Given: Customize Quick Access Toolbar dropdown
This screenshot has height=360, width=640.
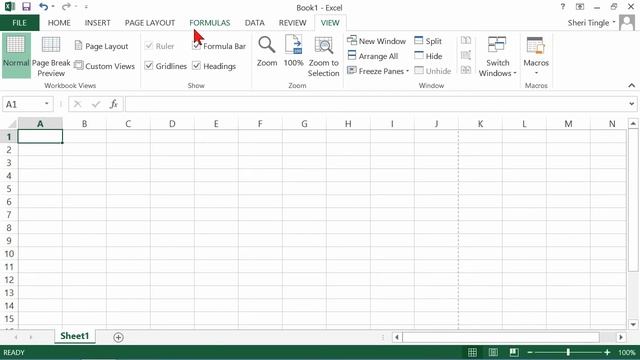Looking at the screenshot, I should point(86,7).
